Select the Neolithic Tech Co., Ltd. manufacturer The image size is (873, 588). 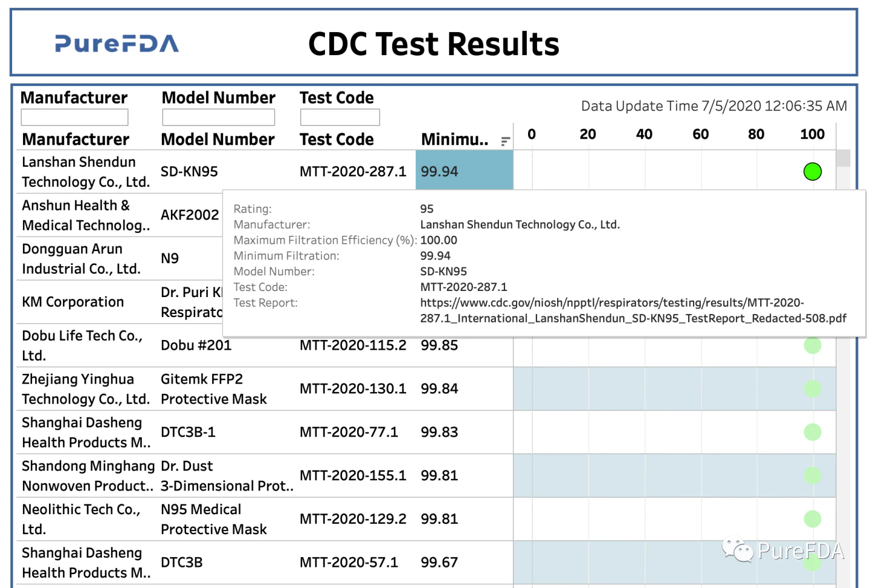click(81, 520)
